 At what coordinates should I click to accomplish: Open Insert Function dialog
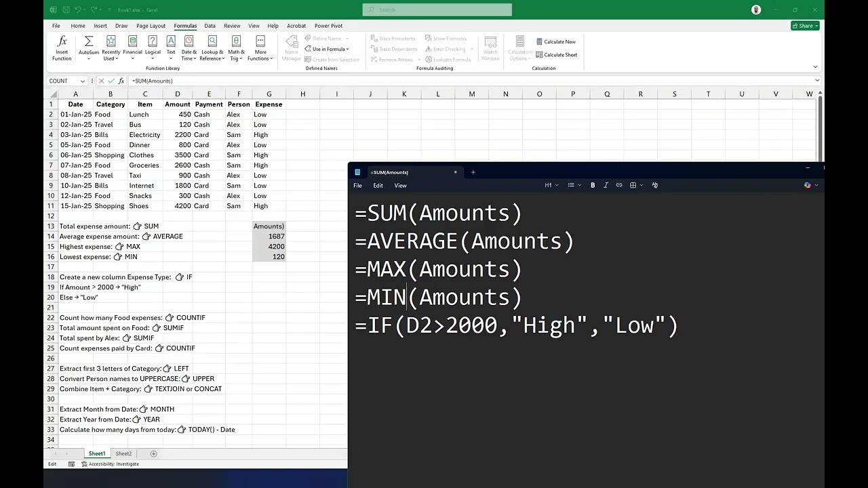pos(62,48)
